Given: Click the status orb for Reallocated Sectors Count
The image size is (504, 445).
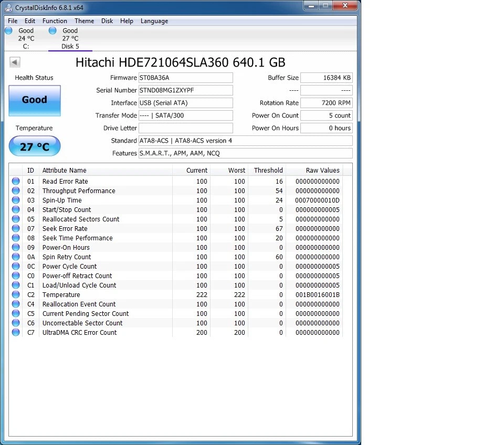Looking at the screenshot, I should click(x=16, y=219).
